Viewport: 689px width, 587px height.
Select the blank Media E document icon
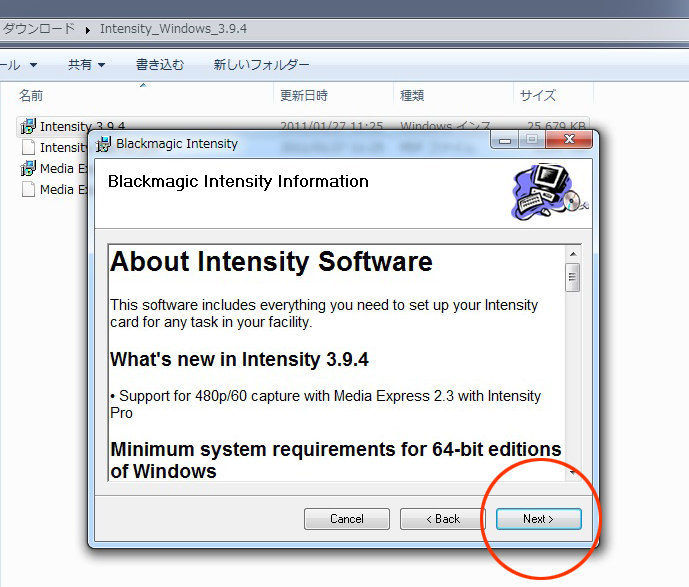click(x=29, y=189)
